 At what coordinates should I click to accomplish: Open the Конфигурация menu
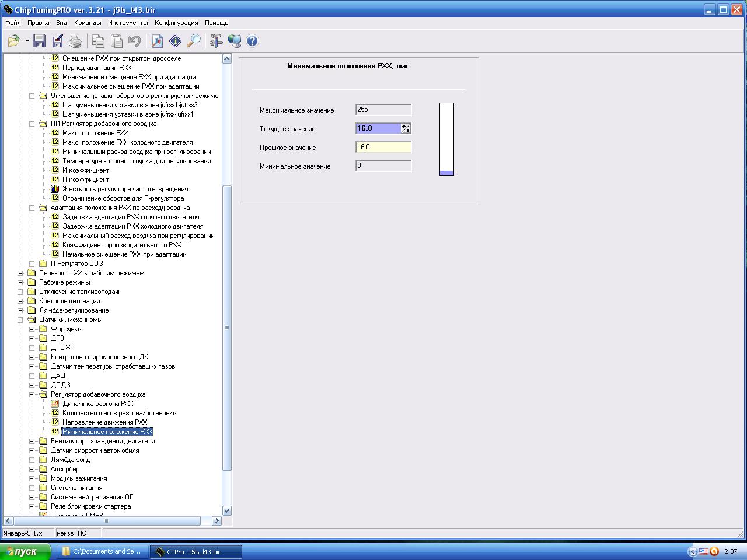[176, 23]
